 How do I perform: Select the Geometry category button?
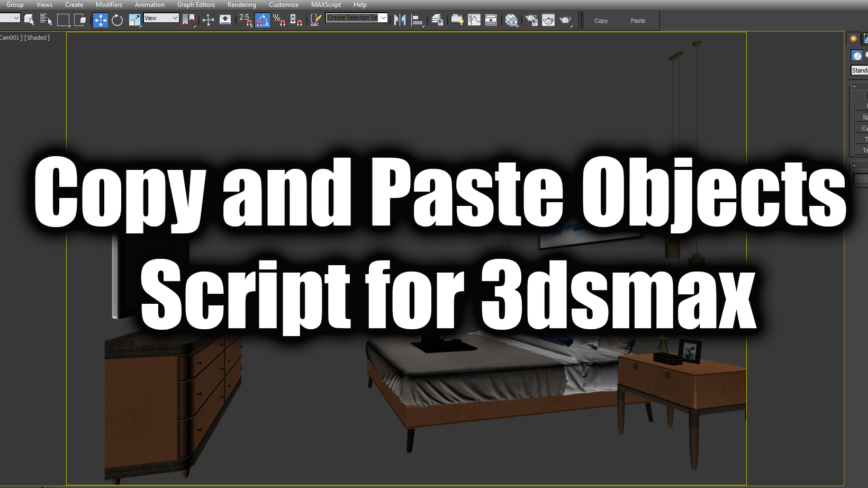(857, 56)
